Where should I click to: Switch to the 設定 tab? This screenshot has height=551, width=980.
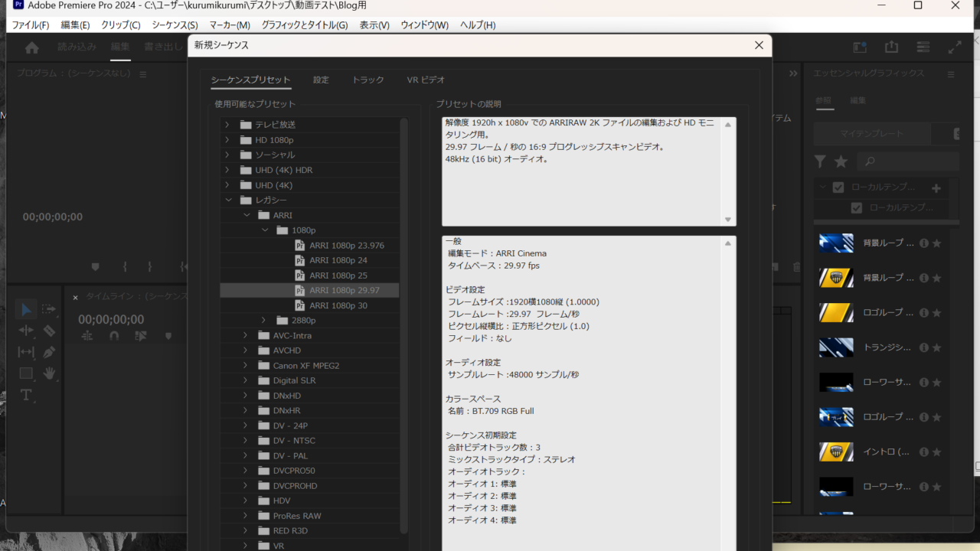tap(321, 80)
